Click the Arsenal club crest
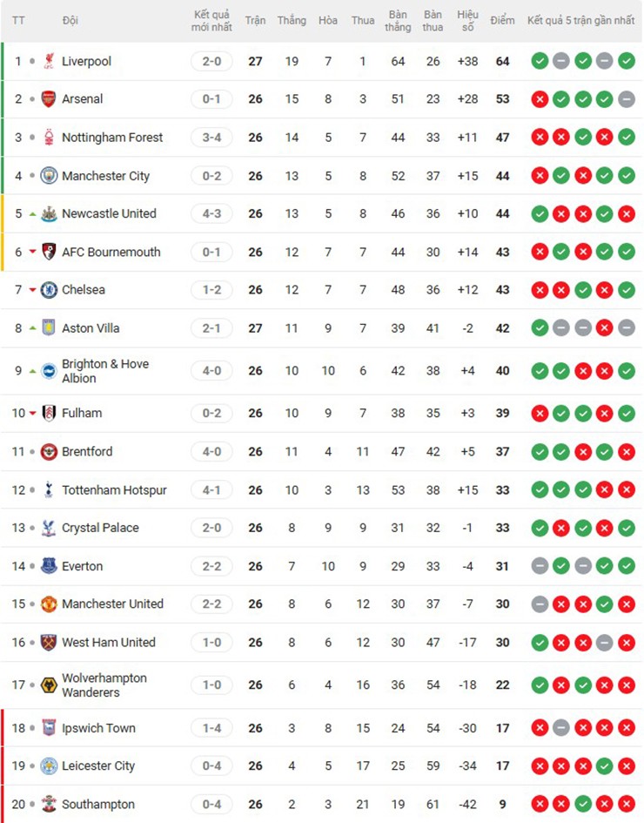Screen dimensions: 644x823 click(x=49, y=99)
